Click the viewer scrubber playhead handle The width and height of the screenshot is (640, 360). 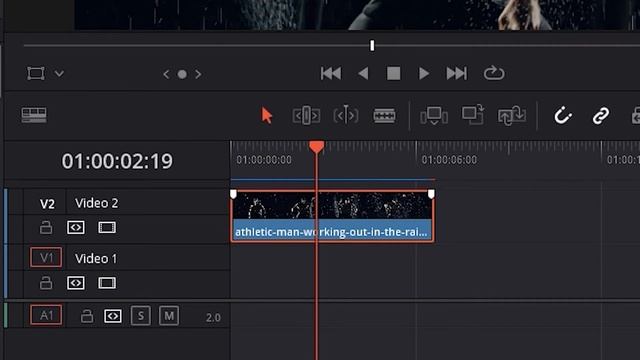pyautogui.click(x=372, y=45)
